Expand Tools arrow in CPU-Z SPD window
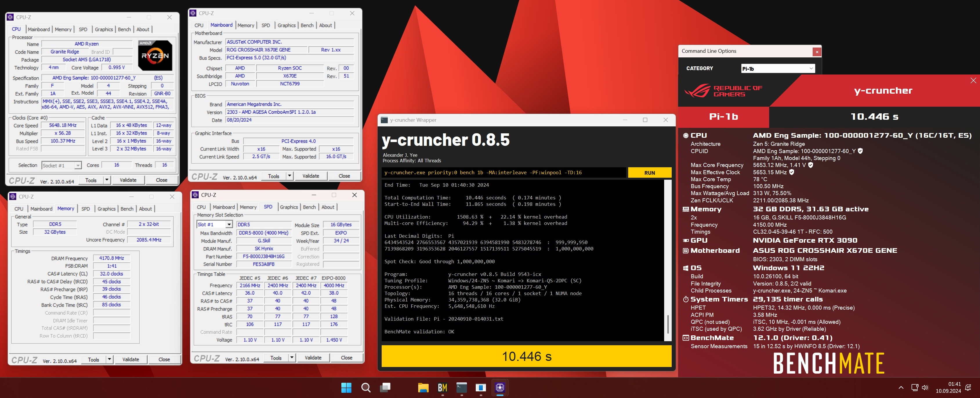 pos(292,357)
